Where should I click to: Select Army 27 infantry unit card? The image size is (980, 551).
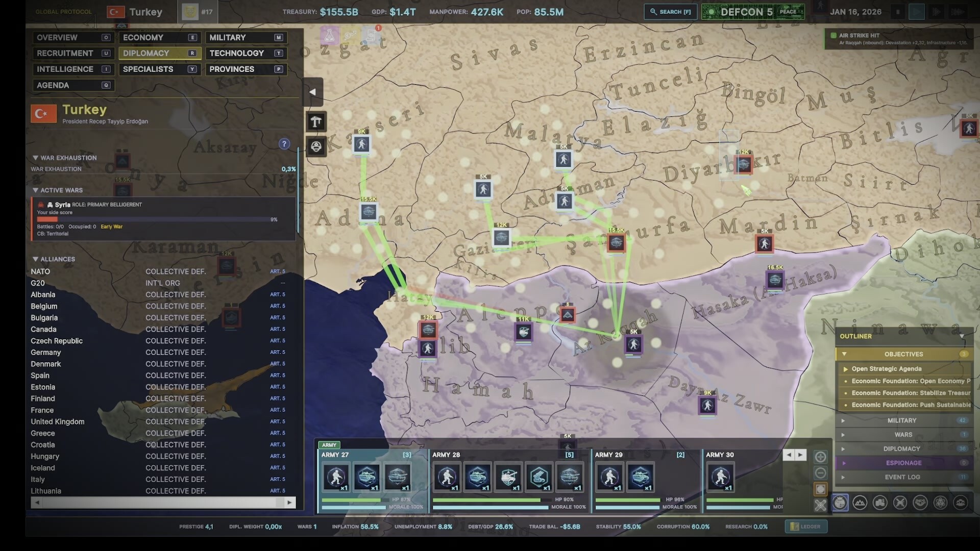click(x=336, y=478)
